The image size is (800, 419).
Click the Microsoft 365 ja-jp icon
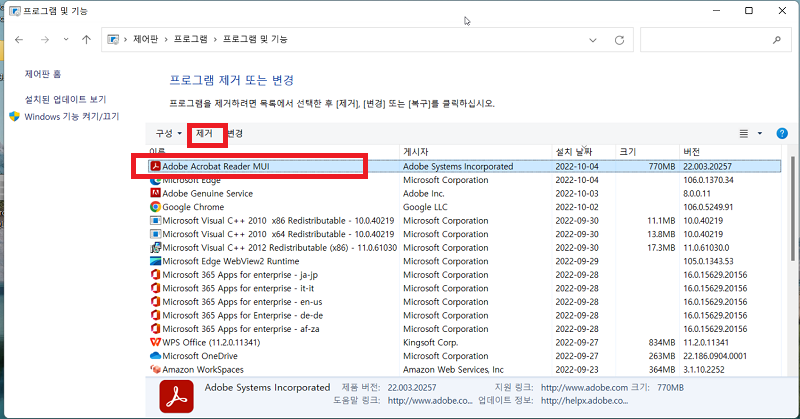click(156, 275)
